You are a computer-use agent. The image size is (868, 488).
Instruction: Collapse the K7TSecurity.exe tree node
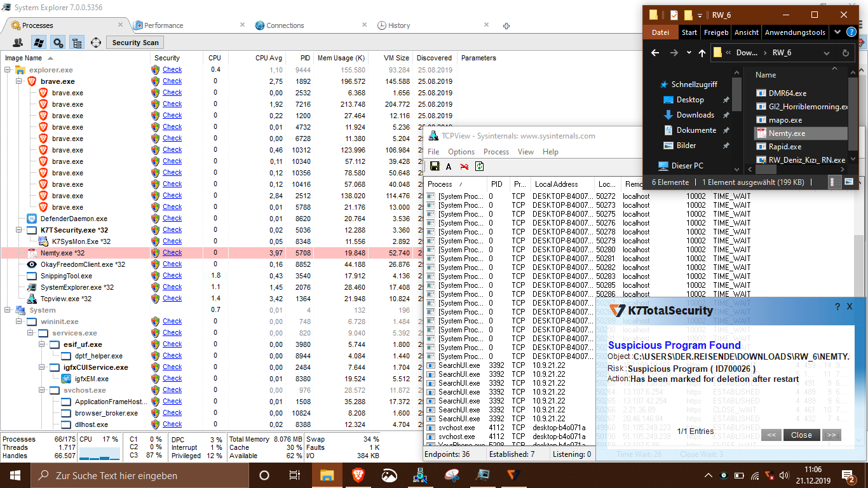point(19,230)
